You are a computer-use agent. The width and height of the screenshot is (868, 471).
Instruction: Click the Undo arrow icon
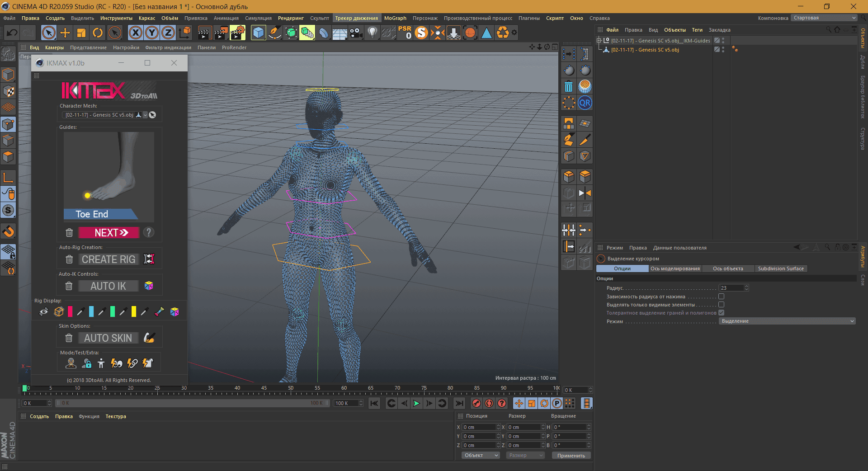point(12,33)
